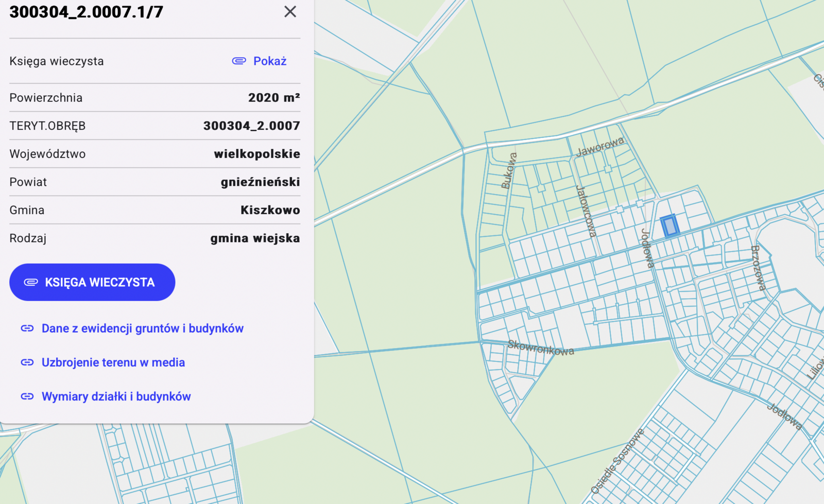
Task: Click the Skowronkowa street label
Action: click(x=540, y=348)
